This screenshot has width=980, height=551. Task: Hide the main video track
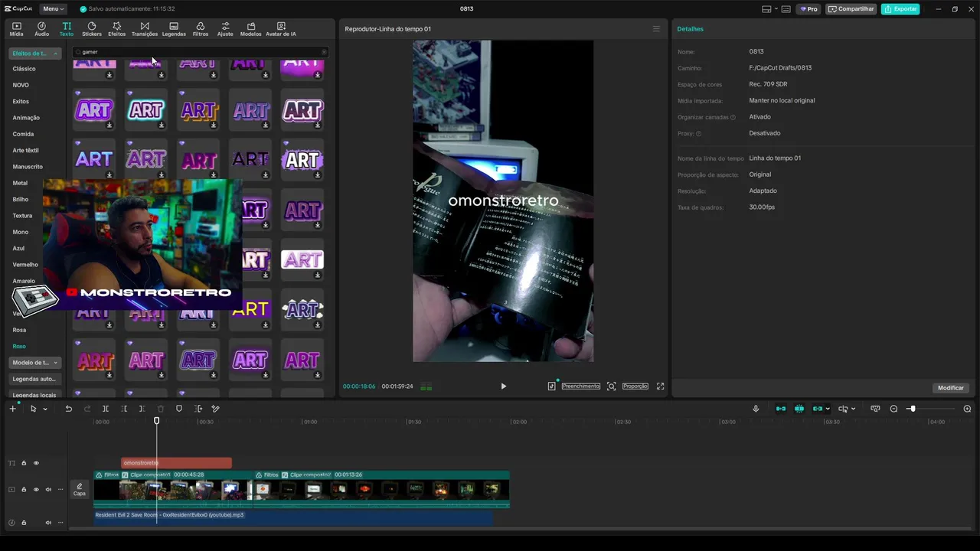tap(35, 490)
